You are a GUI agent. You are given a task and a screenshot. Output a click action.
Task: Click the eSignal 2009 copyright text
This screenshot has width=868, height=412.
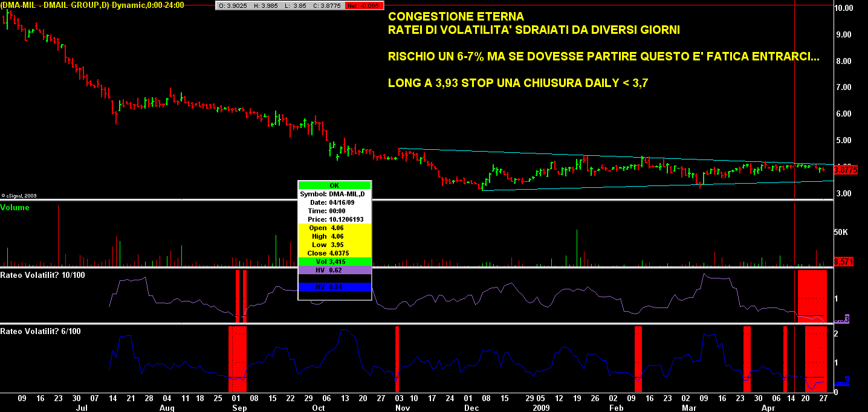tap(19, 195)
